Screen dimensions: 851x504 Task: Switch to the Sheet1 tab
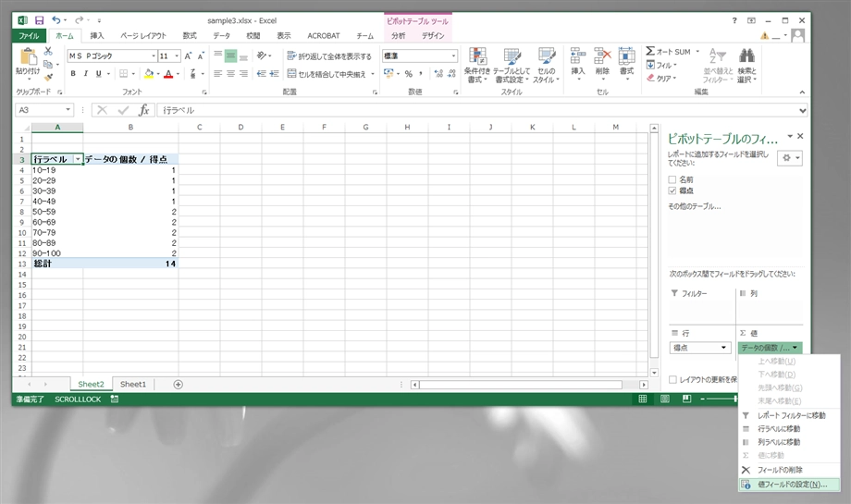pyautogui.click(x=133, y=384)
